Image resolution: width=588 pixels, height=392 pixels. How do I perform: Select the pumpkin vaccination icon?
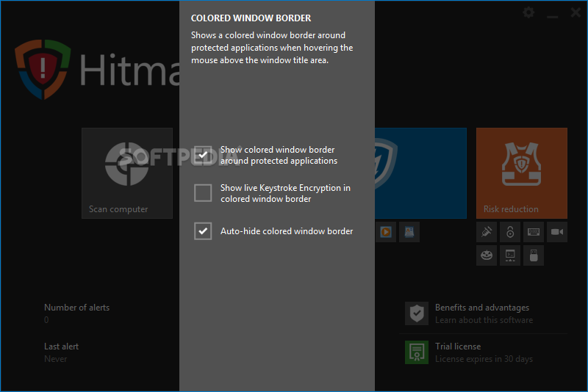(x=487, y=255)
